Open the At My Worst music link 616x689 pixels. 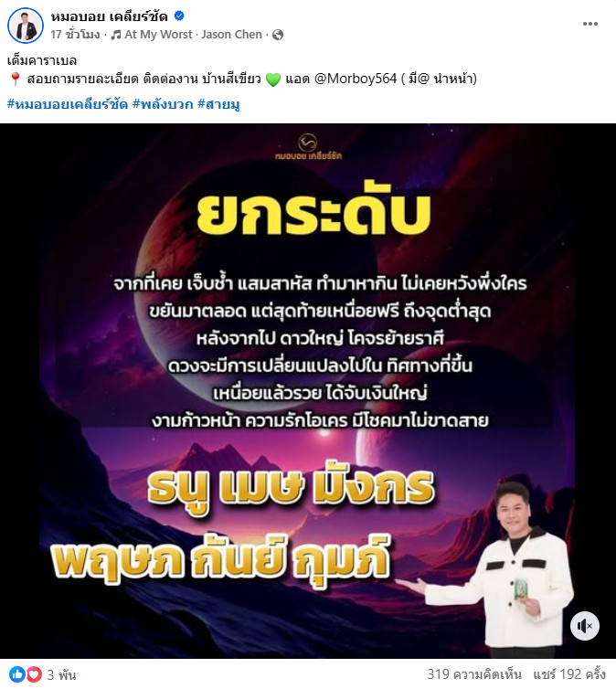tap(158, 35)
